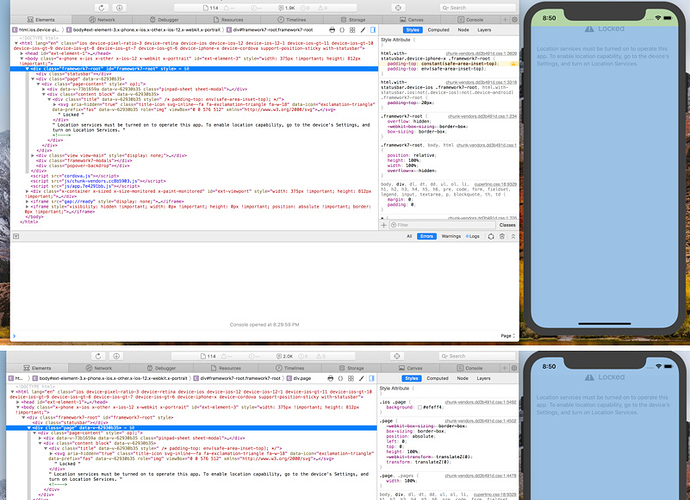
Task: Click the layout grid icon in lower DOM toolbar
Action: [351, 378]
